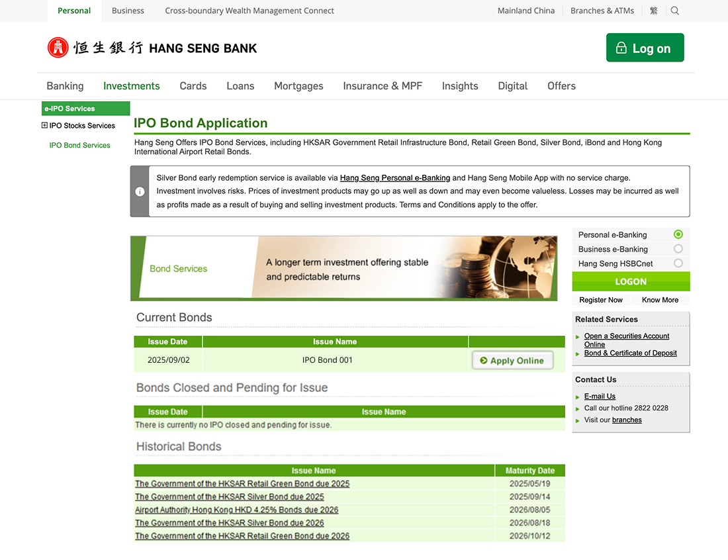Open the Mortgages menu
The height and width of the screenshot is (560, 728).
coord(298,86)
